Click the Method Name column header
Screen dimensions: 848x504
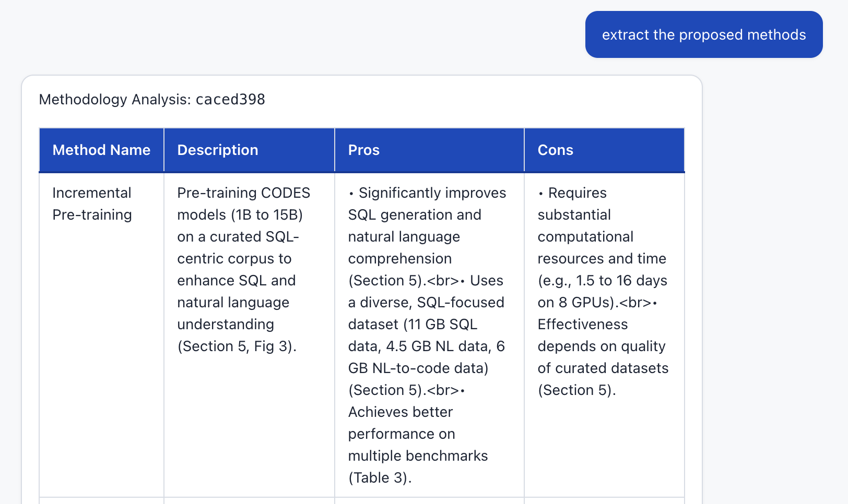point(101,150)
